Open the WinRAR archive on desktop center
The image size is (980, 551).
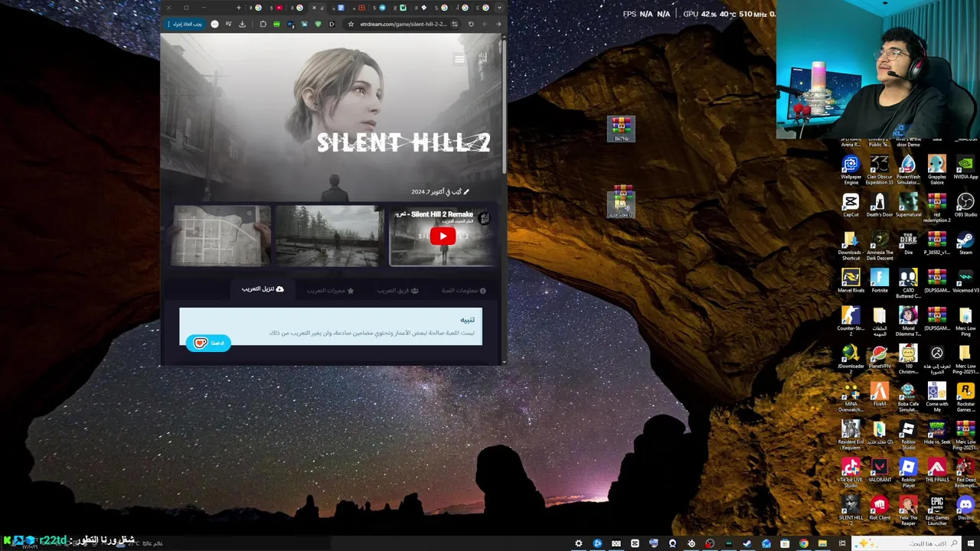(622, 129)
